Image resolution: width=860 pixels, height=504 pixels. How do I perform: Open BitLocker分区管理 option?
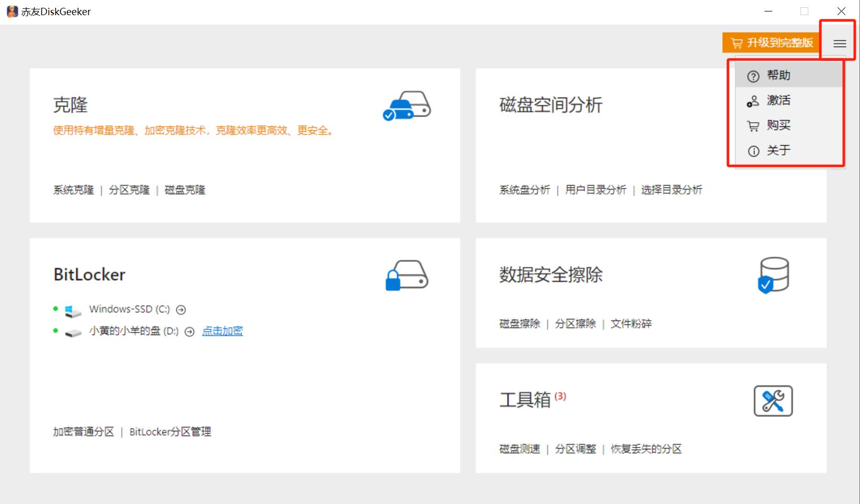(x=171, y=431)
